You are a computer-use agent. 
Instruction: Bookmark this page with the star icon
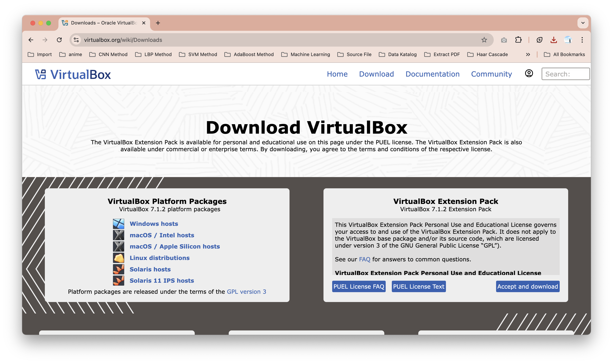pyautogui.click(x=484, y=40)
